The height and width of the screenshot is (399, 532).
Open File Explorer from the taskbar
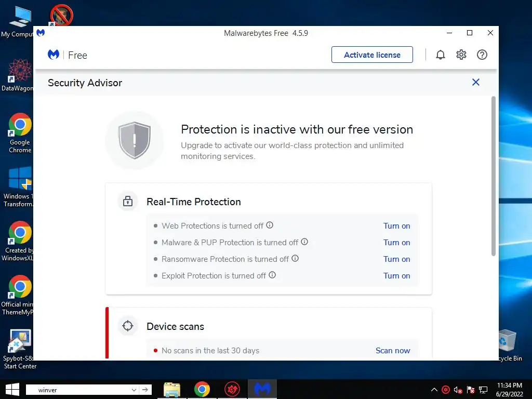point(172,390)
